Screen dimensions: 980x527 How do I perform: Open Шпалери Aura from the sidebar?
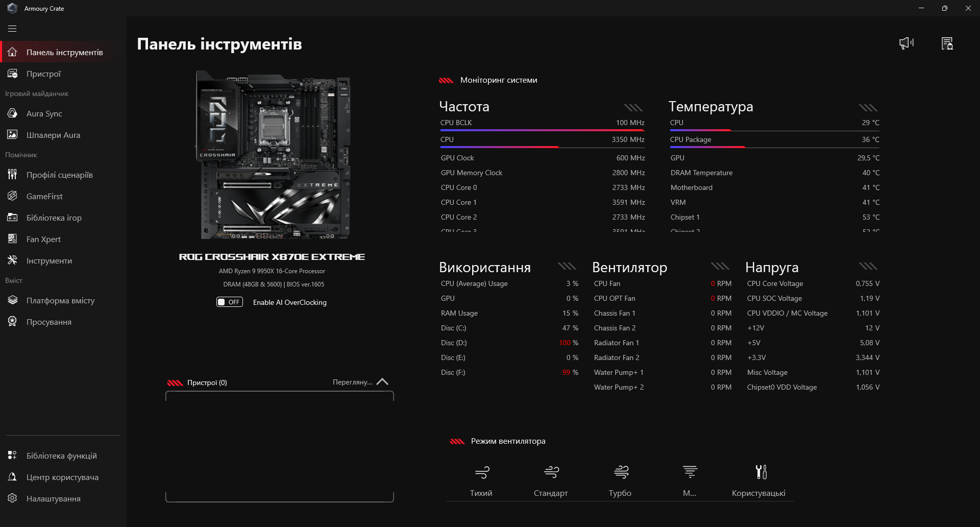63,135
